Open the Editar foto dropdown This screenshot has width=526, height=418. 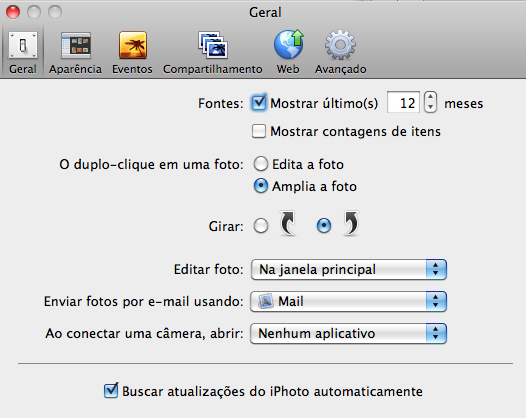coord(348,269)
